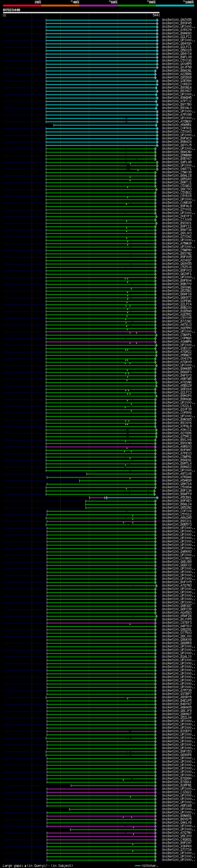
Task: Choose UniRef100_Q01MP5 hit
Action: 177,64
